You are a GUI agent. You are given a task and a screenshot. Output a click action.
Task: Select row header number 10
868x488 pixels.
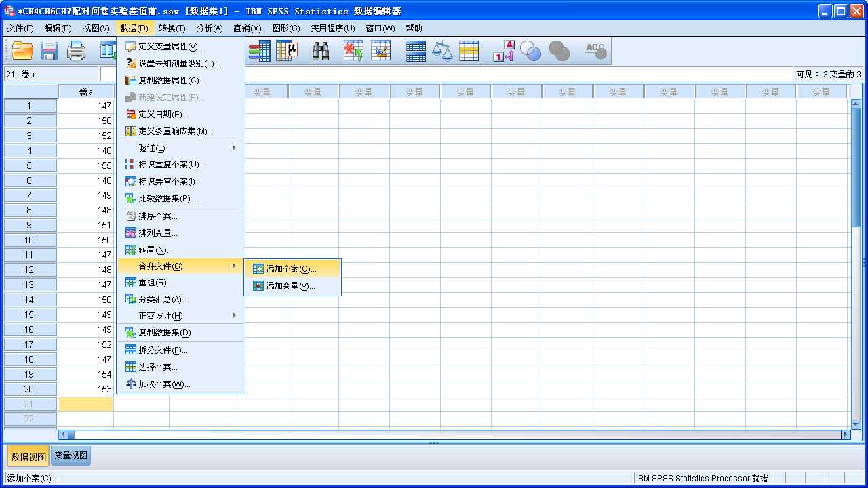(30, 240)
